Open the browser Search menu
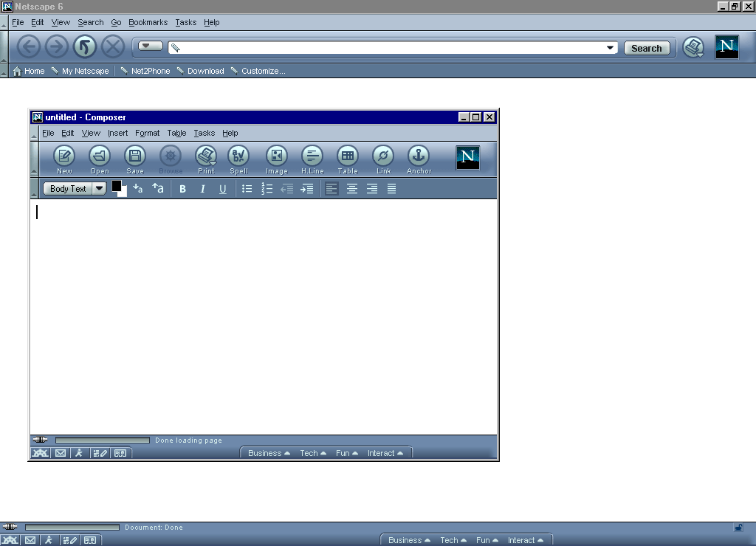Screen dimensions: 756x546 pos(91,22)
